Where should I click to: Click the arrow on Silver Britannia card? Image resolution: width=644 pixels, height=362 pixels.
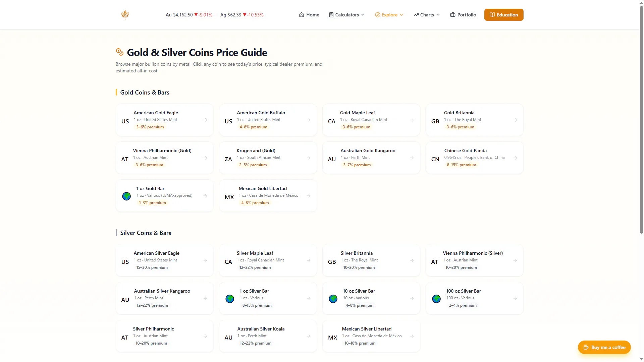click(x=412, y=260)
